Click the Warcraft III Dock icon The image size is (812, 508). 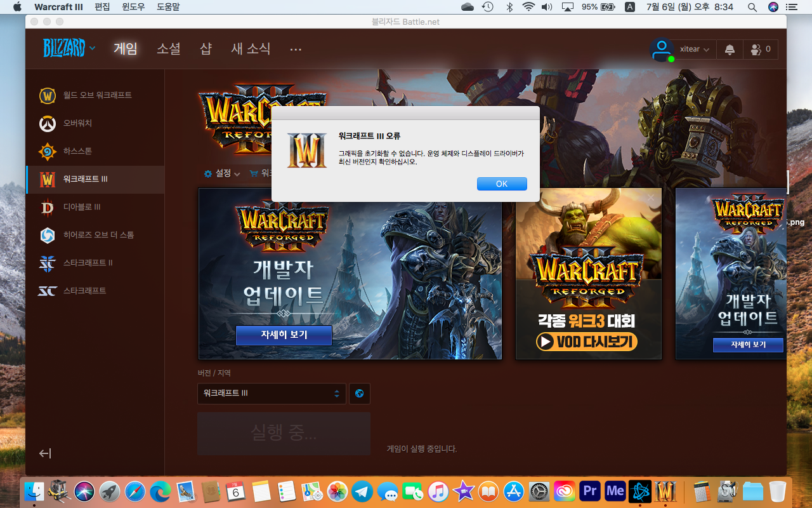click(x=665, y=491)
